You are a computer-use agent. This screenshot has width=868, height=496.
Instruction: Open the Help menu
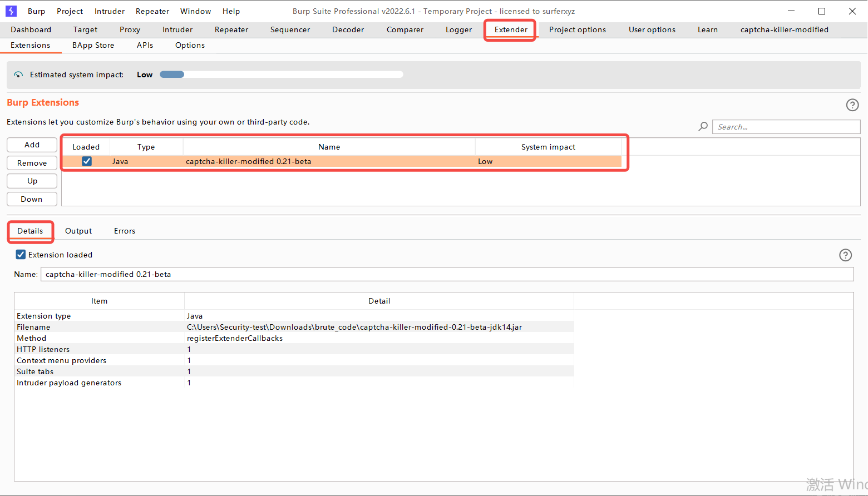pos(231,11)
